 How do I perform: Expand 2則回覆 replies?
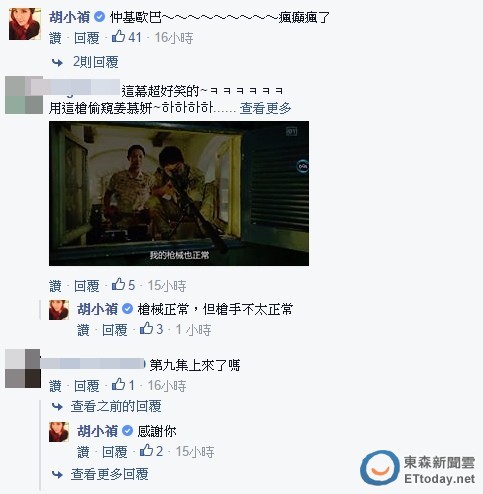coord(95,62)
